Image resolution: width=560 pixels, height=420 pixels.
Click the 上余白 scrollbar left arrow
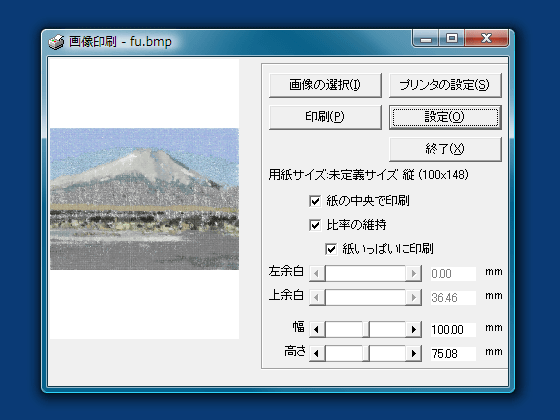click(317, 297)
